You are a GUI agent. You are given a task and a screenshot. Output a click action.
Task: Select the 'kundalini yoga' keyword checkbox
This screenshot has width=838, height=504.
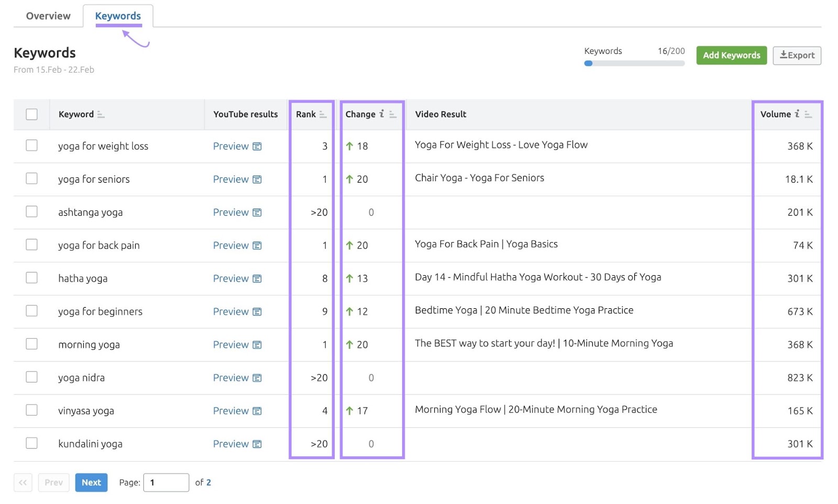[31, 443]
